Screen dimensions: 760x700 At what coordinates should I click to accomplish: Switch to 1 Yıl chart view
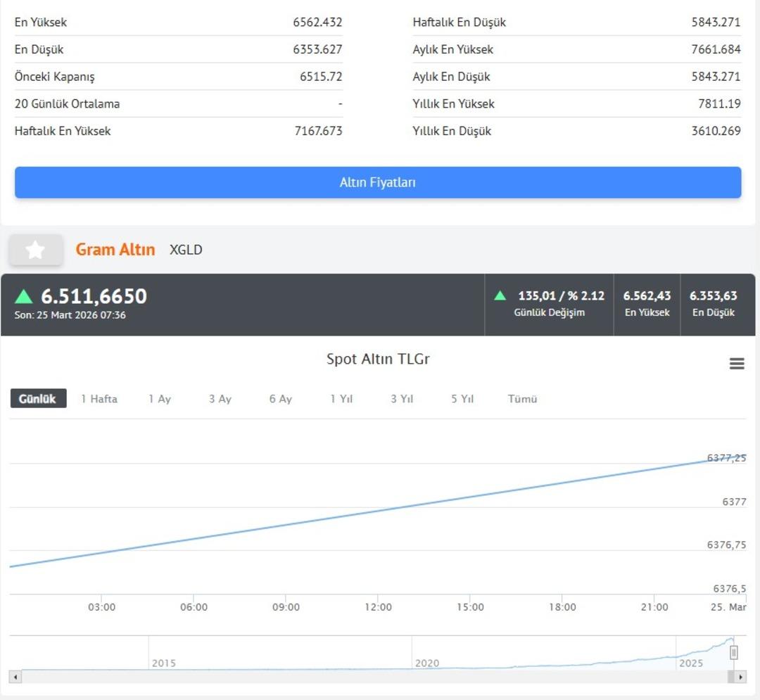tap(341, 399)
